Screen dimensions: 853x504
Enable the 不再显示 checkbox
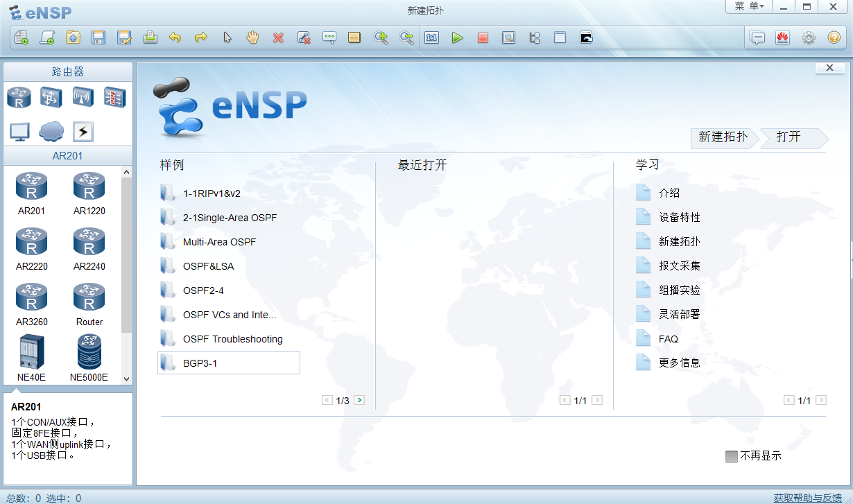[731, 456]
